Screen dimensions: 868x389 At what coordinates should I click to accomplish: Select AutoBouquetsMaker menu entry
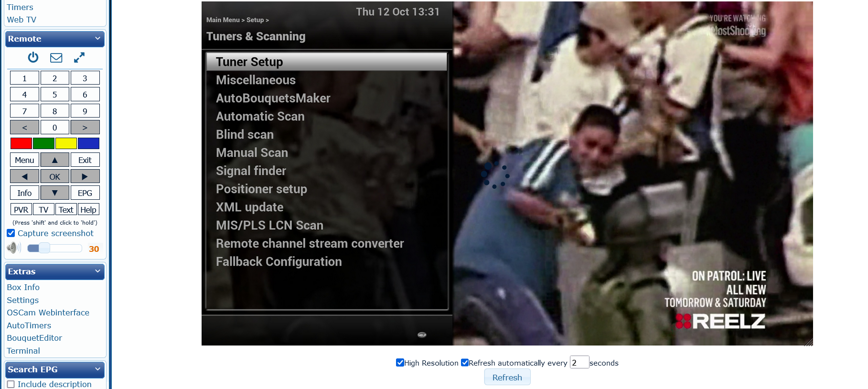click(x=327, y=98)
